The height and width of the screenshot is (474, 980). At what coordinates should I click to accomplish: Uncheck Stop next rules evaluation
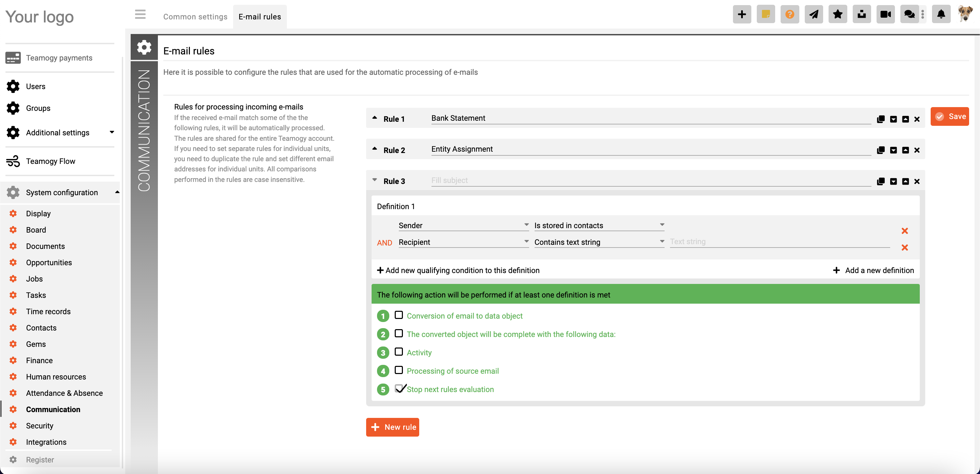pos(399,388)
